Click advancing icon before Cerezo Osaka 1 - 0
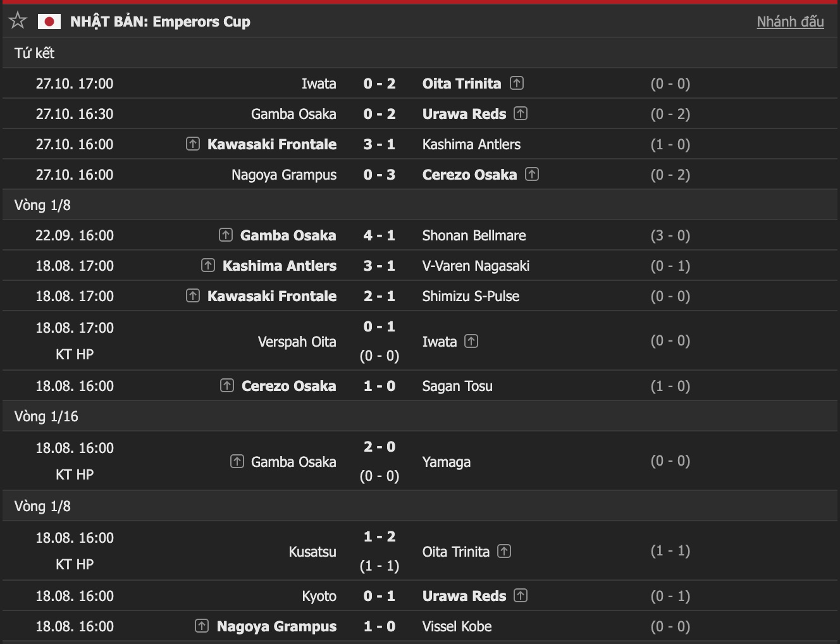 (227, 385)
